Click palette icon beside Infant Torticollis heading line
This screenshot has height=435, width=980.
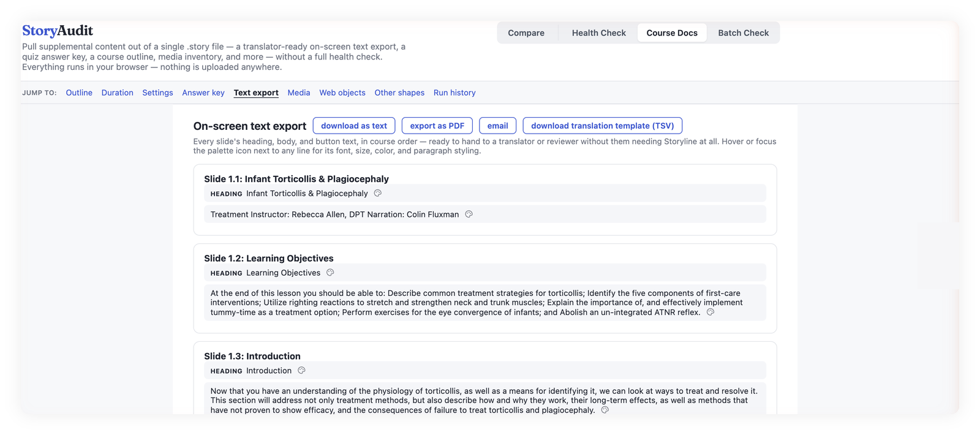[378, 193]
